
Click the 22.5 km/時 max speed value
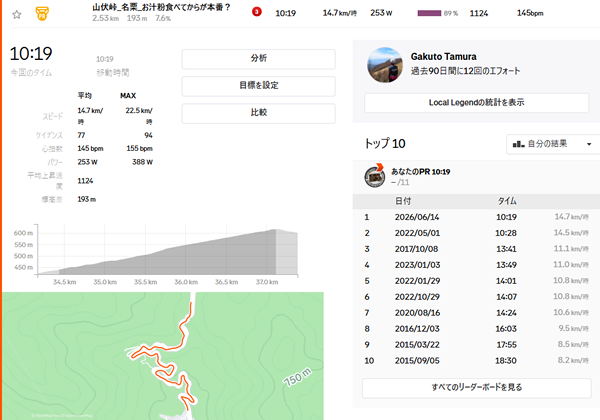[x=139, y=116]
